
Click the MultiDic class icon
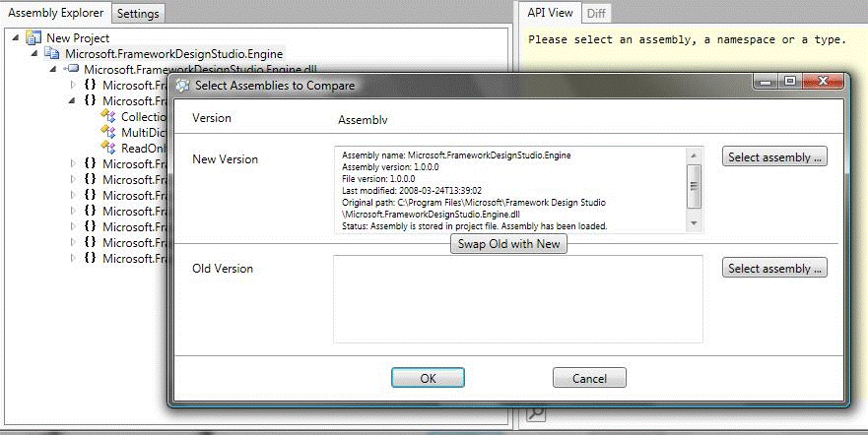[107, 132]
